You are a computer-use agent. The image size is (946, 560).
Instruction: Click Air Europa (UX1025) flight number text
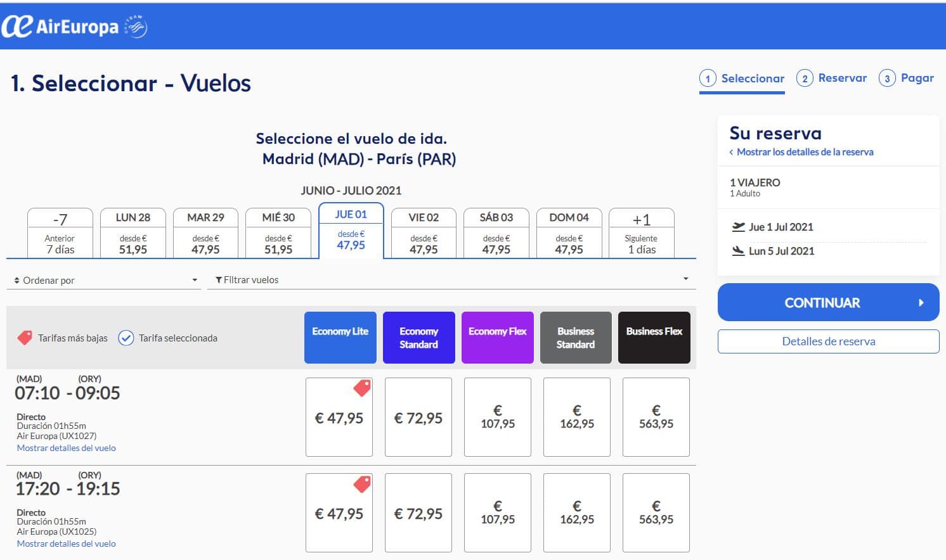coord(56,531)
